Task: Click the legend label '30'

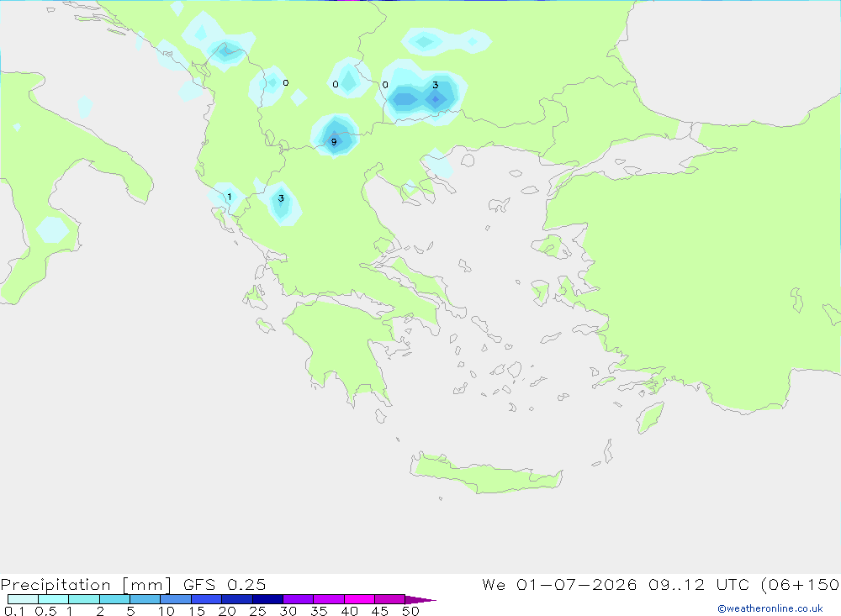Action: point(288,611)
